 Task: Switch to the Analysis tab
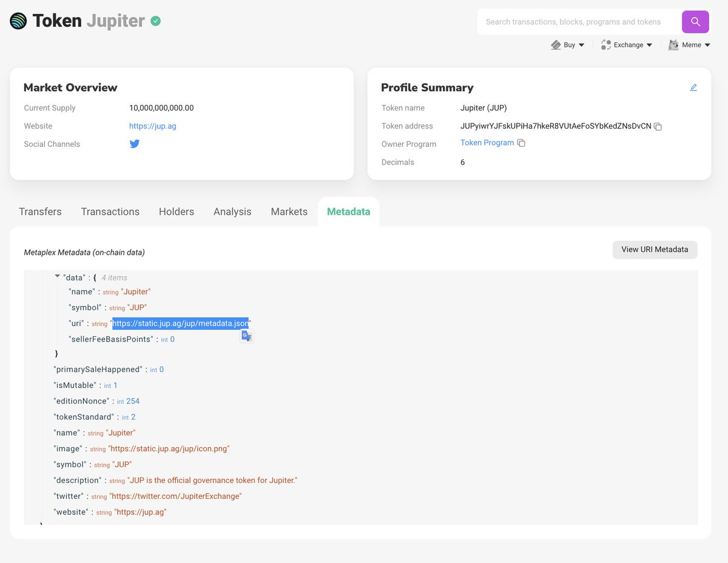coord(232,212)
